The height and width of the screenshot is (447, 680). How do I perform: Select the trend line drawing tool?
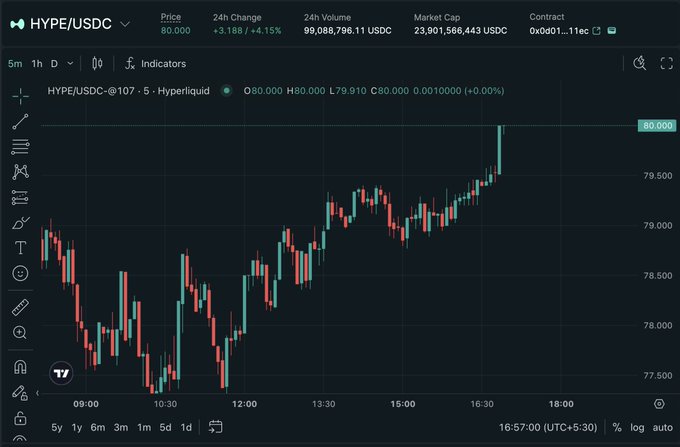[x=20, y=122]
